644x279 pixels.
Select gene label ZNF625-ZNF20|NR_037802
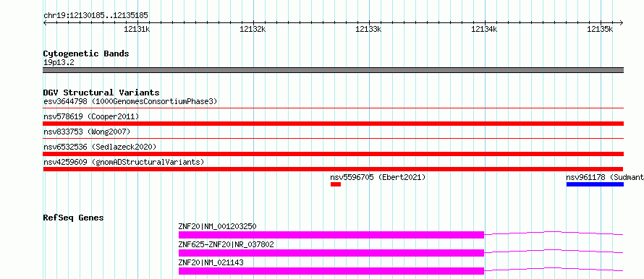[226, 244]
